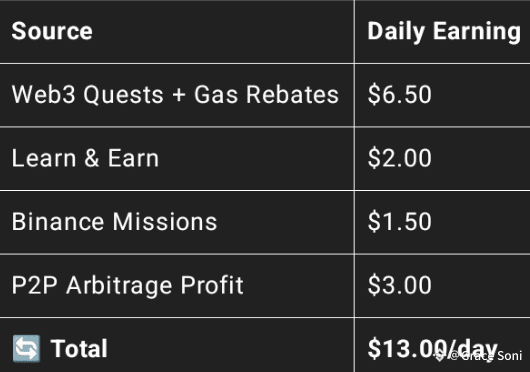Click the Grace Soni watermark text
Image resolution: width=530 pixels, height=372 pixels.
(x=491, y=355)
